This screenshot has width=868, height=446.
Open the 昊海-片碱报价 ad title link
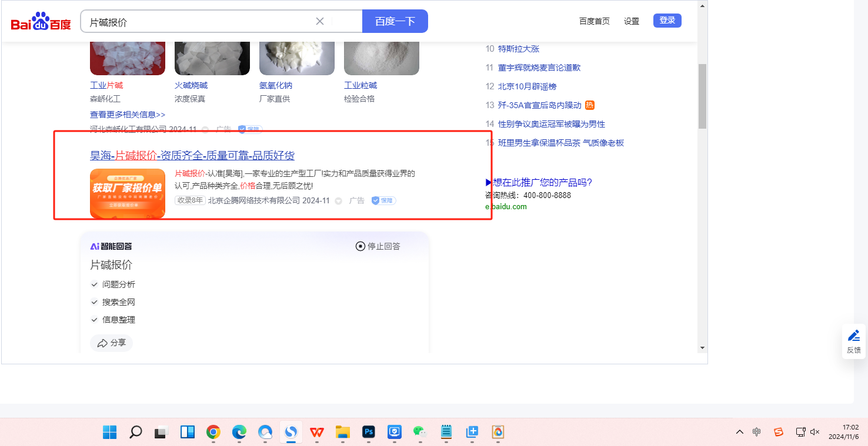(x=192, y=156)
